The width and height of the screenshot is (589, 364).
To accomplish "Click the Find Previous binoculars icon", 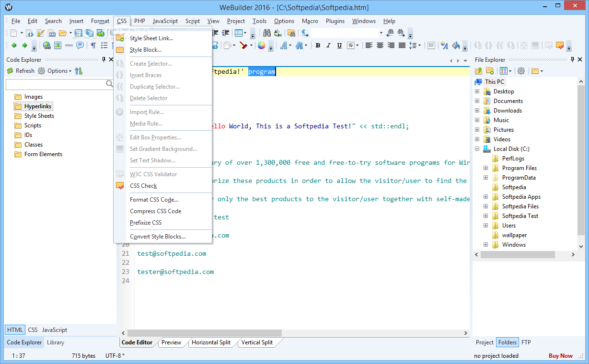I will click(x=390, y=33).
